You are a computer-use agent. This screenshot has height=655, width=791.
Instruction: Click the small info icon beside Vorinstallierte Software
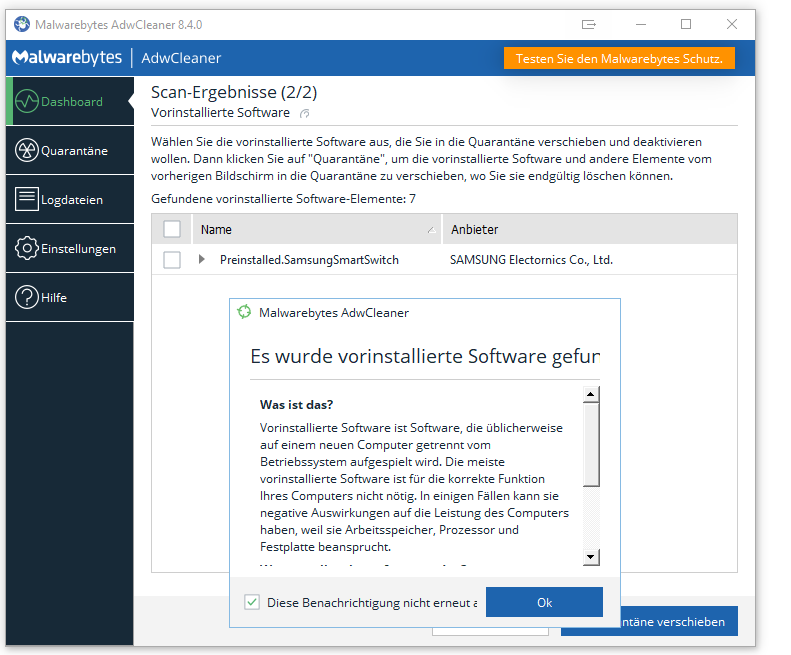click(305, 114)
